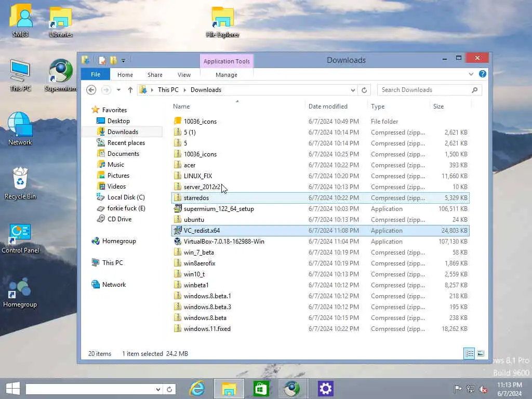Click the Back navigation arrow
The image size is (532, 399).
pos(91,90)
